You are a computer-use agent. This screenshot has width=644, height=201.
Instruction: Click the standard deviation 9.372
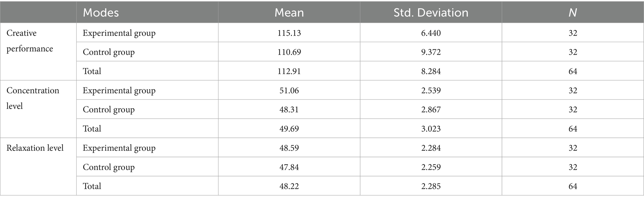[431, 52]
